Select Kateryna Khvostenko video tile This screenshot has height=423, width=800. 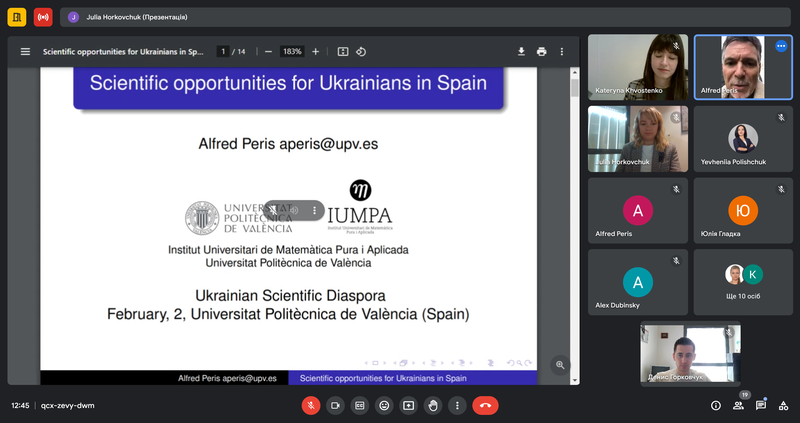(638, 67)
